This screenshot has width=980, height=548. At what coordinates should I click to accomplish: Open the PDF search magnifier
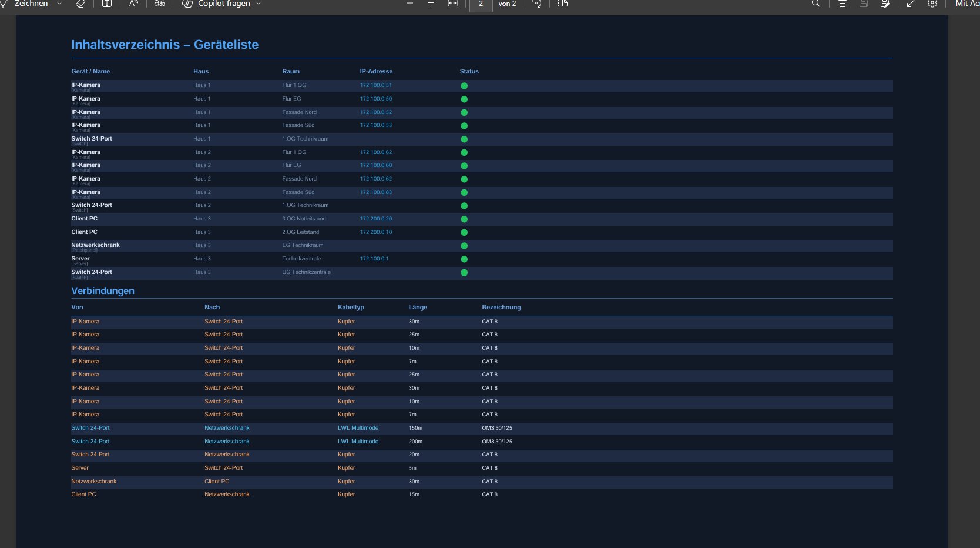[x=815, y=4]
